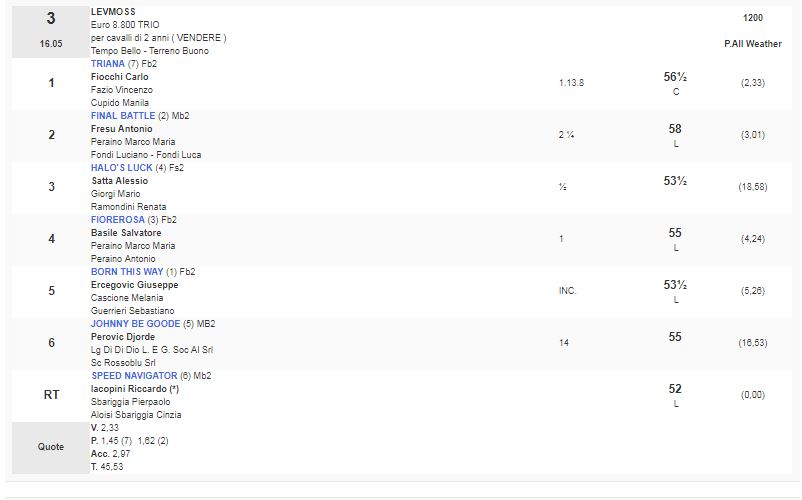Viewport: 802px width, 500px height.
Task: Click the JOHNNY BE GOODE link
Action: pyautogui.click(x=136, y=324)
